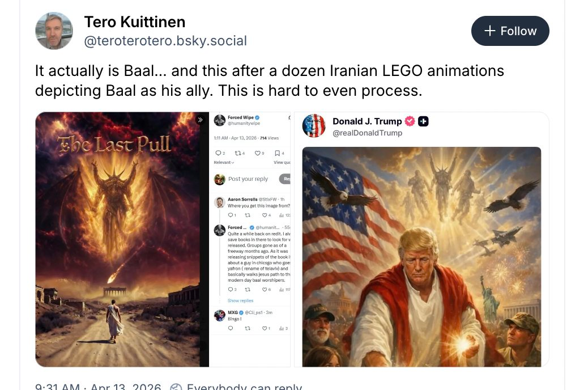Image resolution: width=588 pixels, height=390 pixels.
Task: Click the reply bubble icon on Forced Wipe's post
Action: coord(218,152)
